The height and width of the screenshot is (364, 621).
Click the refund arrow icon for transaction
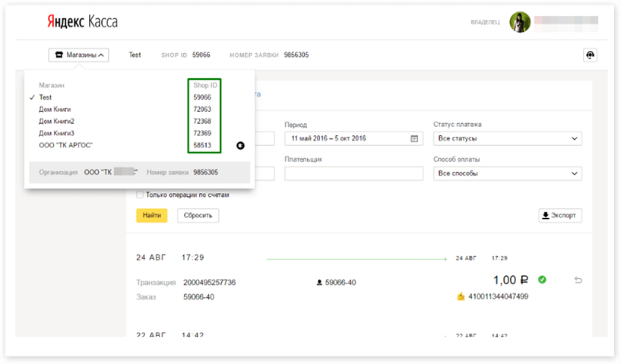coord(578,280)
